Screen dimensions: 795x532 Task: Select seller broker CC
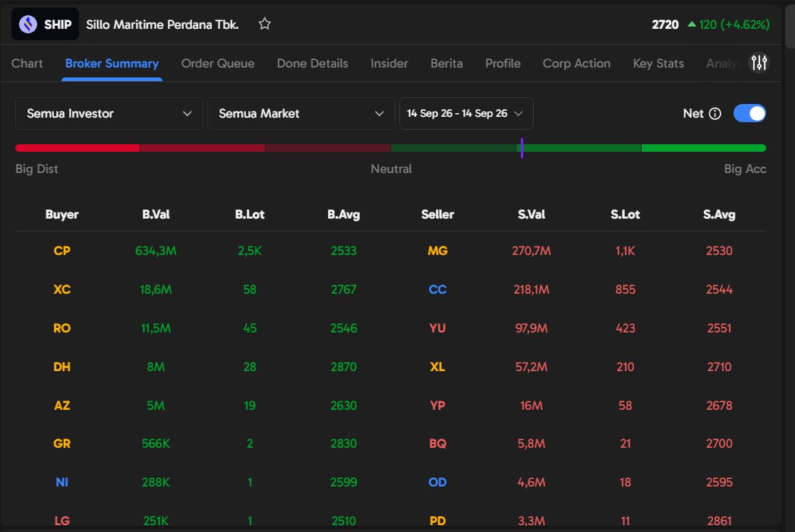point(437,289)
